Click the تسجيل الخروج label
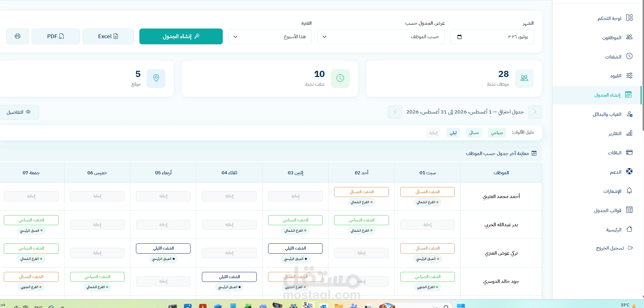This screenshot has width=644, height=308. [610, 248]
